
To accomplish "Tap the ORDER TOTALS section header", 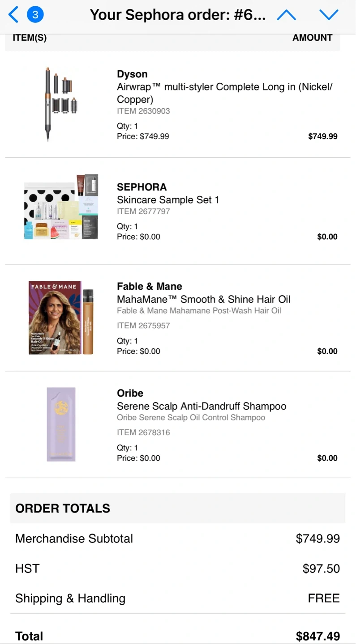I will (63, 508).
